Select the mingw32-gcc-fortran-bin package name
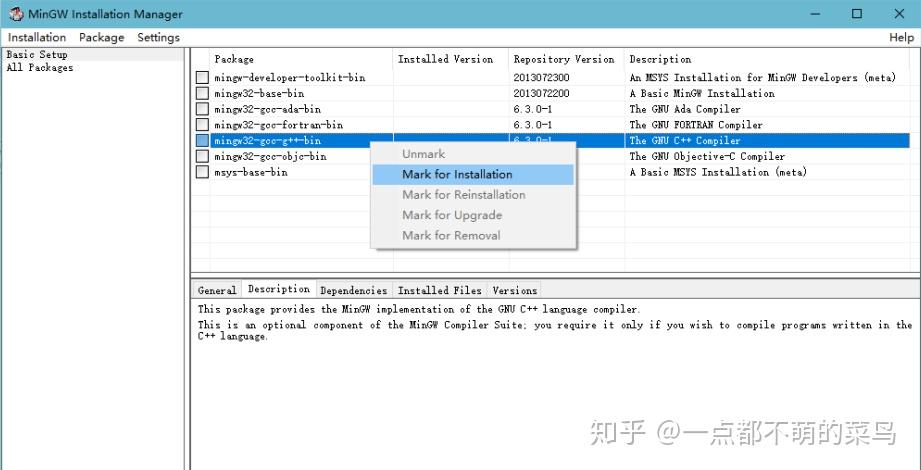921x470 pixels. click(x=278, y=125)
